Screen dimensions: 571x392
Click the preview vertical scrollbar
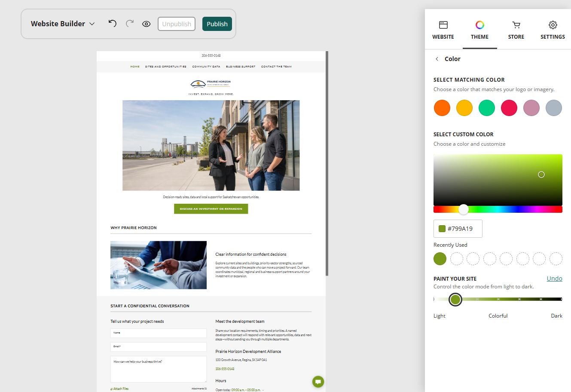(327, 163)
